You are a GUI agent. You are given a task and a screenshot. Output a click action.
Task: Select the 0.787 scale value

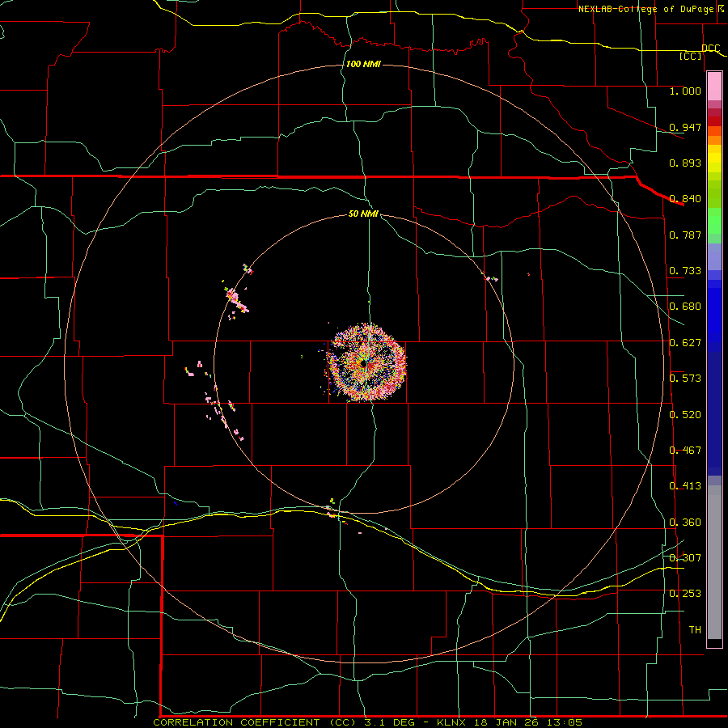pos(685,235)
